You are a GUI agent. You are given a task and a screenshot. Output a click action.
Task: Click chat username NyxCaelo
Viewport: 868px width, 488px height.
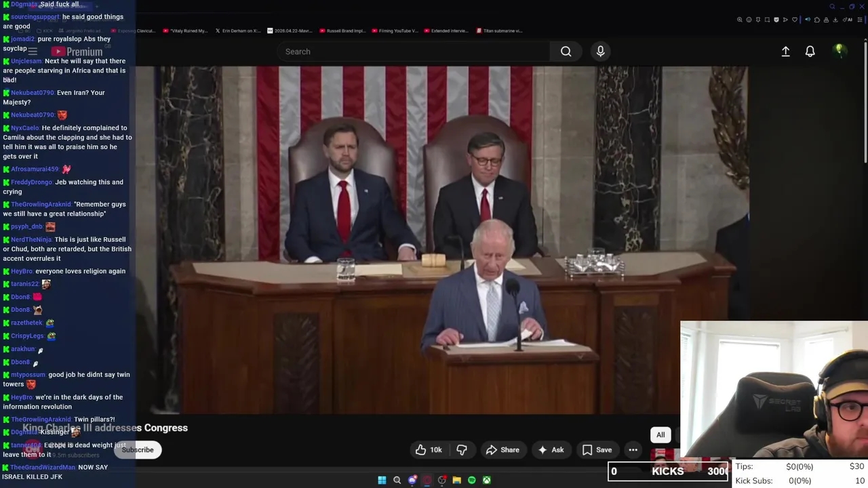25,128
